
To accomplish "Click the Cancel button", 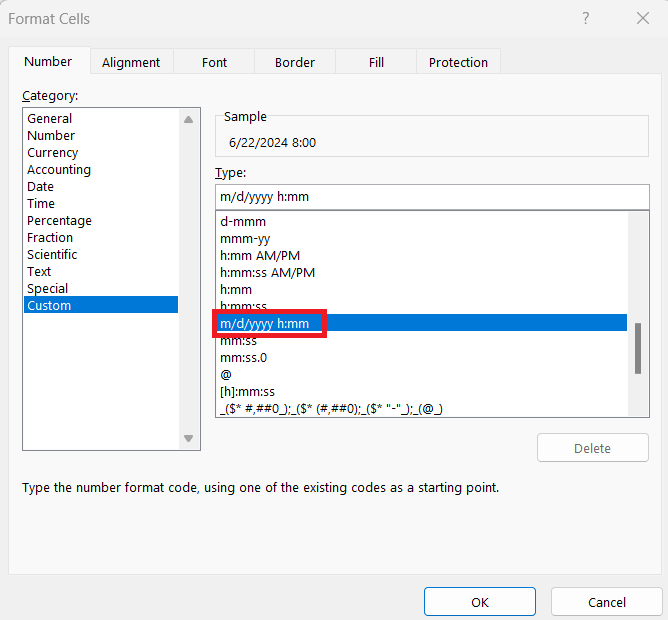I will point(607,602).
